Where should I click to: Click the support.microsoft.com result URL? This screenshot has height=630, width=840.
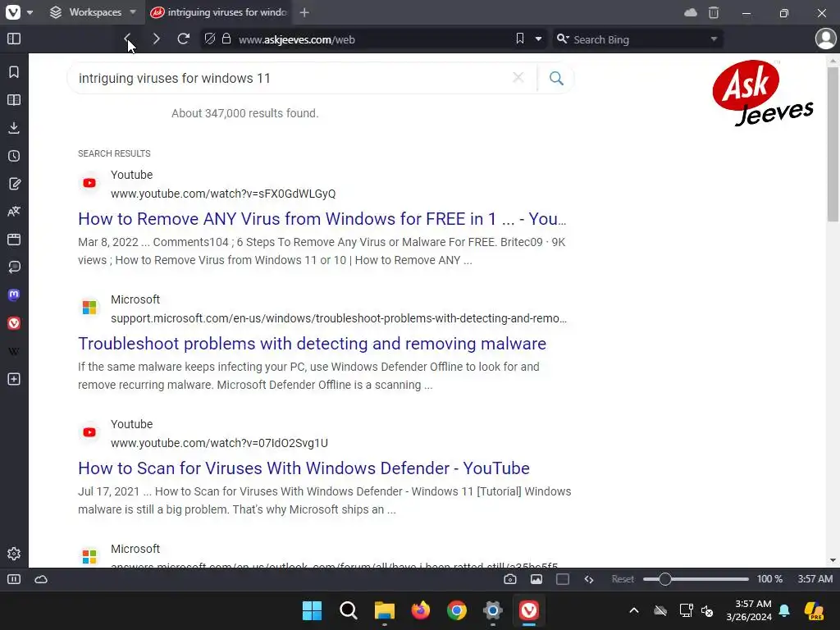(339, 318)
